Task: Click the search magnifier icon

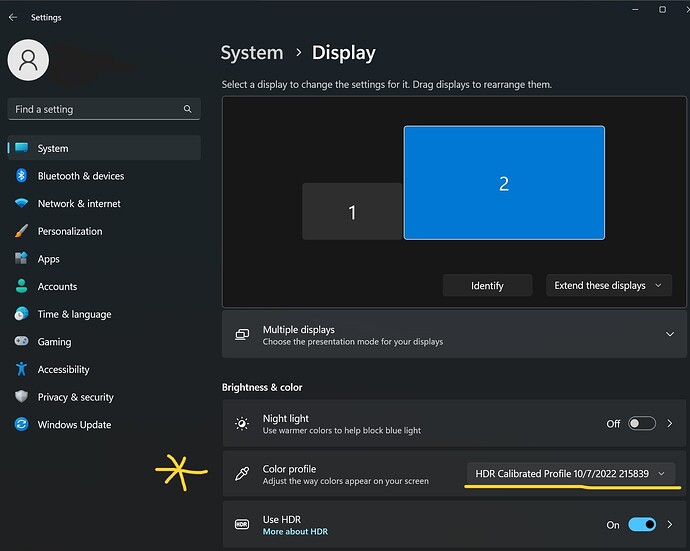Action: 187,109
